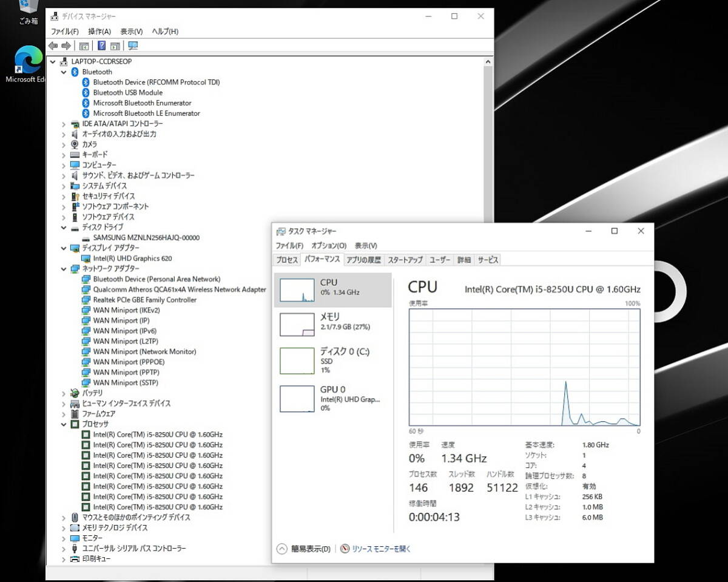Click the バッテリ category icon
728x582 pixels.
point(75,393)
